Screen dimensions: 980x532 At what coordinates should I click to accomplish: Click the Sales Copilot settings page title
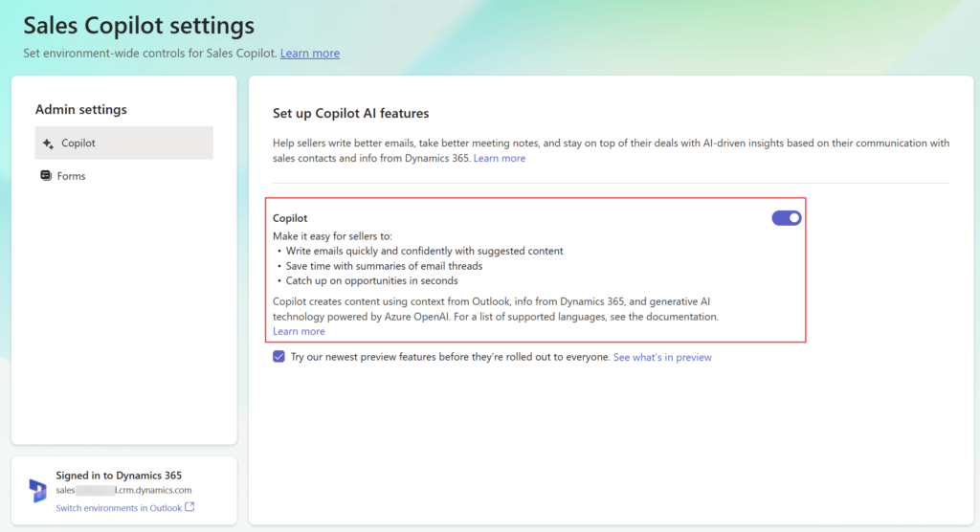[x=139, y=25]
